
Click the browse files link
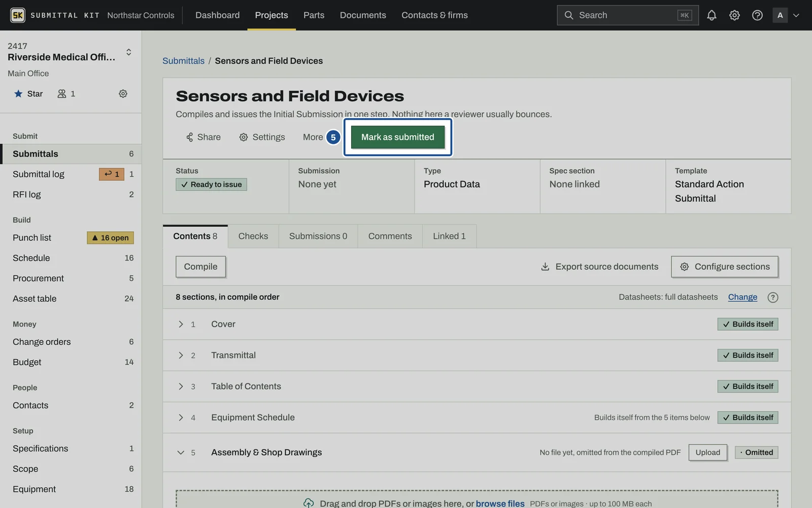pyautogui.click(x=500, y=503)
